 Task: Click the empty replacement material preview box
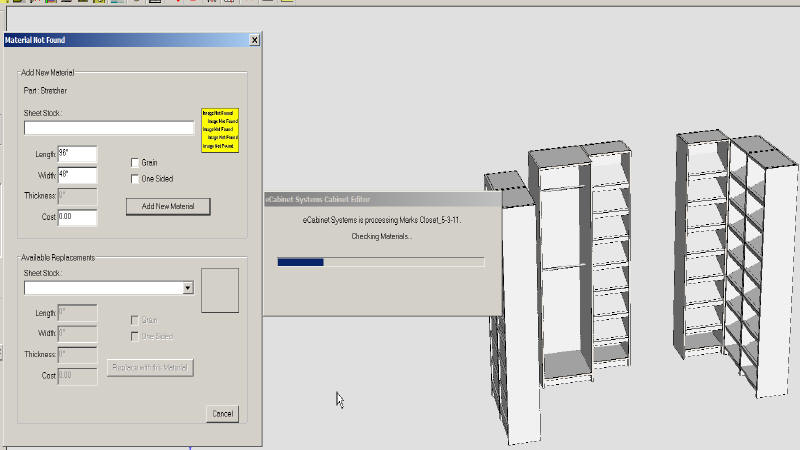tap(220, 288)
